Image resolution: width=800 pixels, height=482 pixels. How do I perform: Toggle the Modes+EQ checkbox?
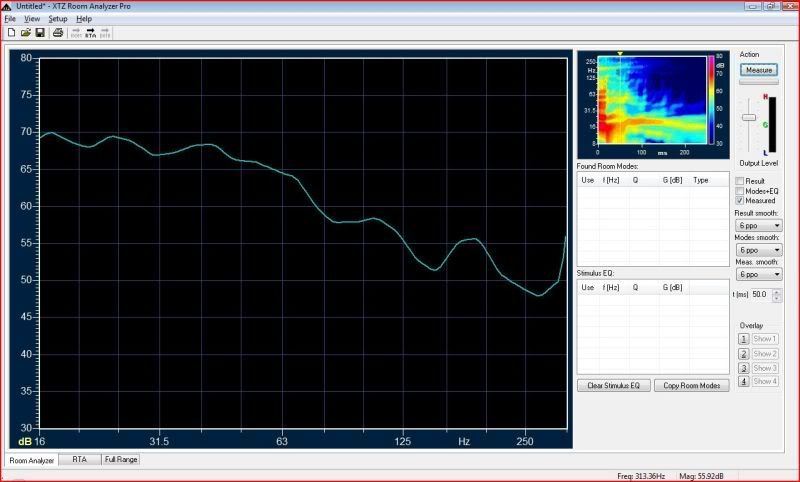740,191
